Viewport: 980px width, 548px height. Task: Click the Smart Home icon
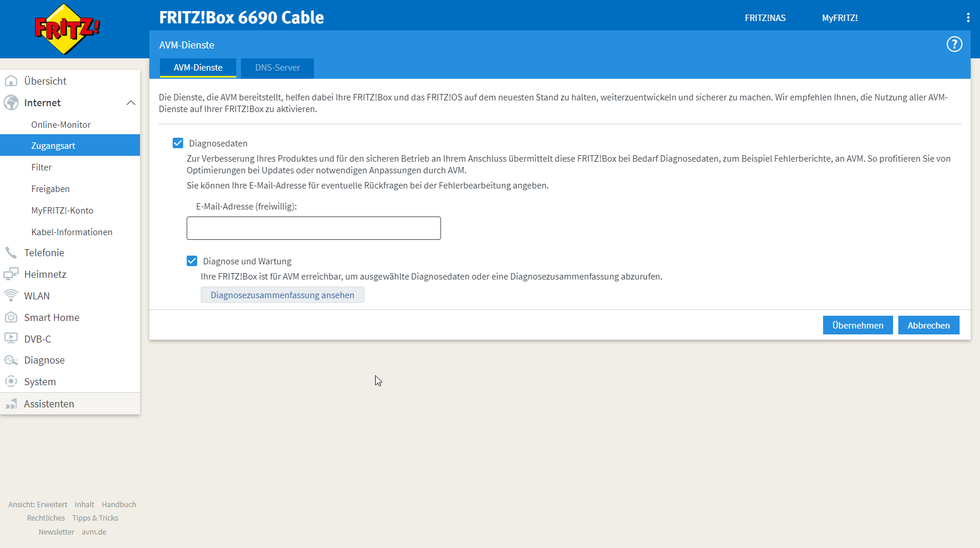11,317
